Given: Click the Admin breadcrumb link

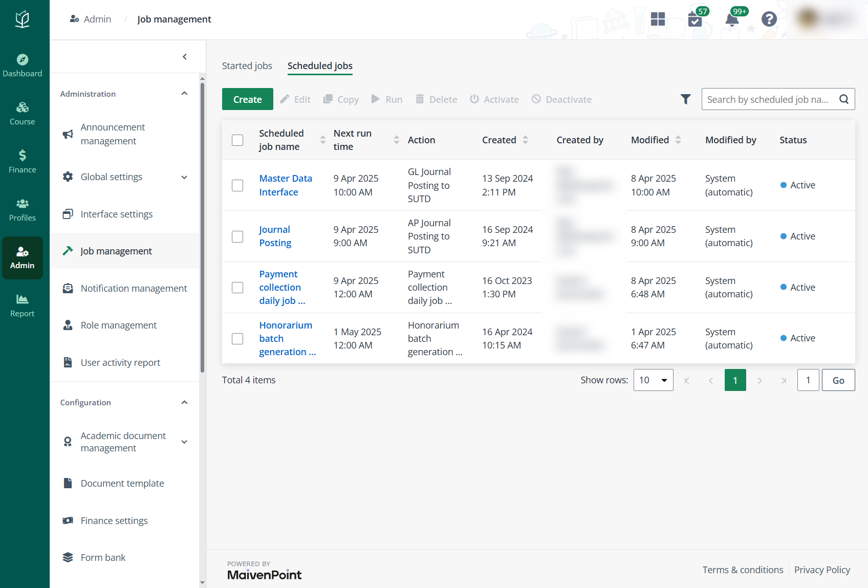Looking at the screenshot, I should click(x=91, y=19).
